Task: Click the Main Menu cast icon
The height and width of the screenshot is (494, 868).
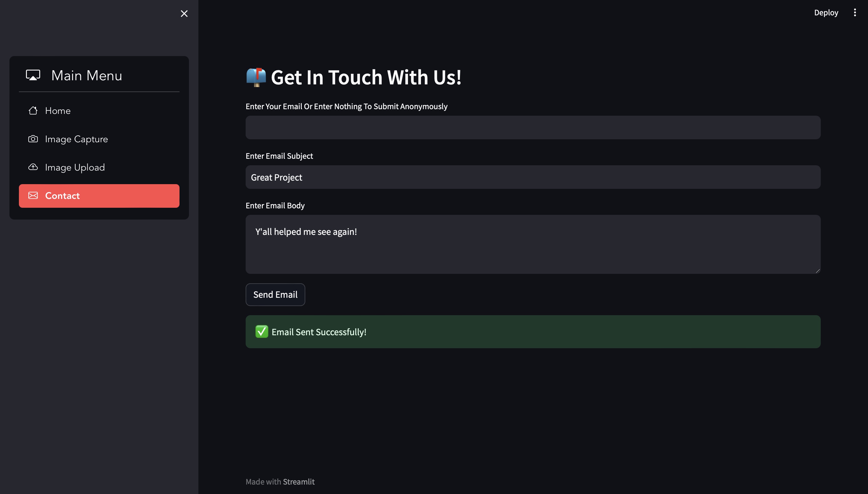Action: (x=33, y=75)
